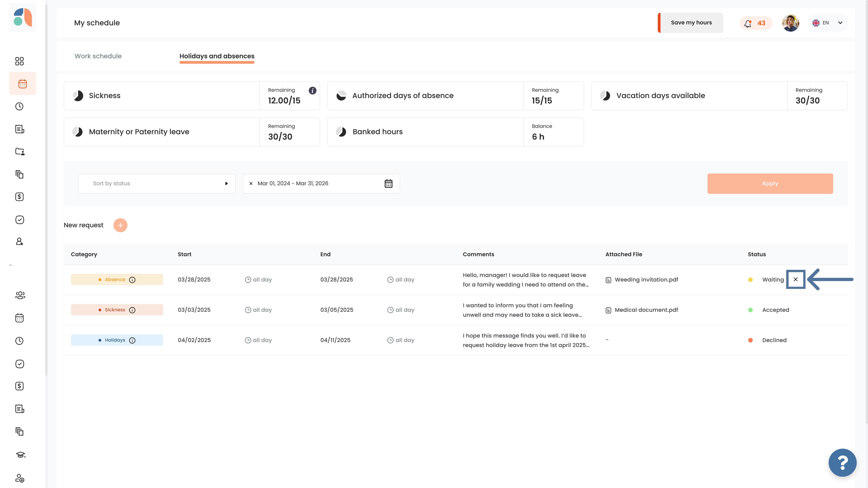Open the lower calendar sidebar icon
868x488 pixels.
coord(20,318)
